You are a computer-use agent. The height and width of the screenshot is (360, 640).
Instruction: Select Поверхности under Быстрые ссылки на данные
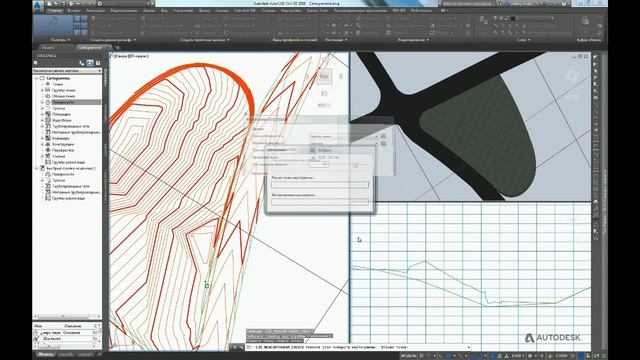coord(63,174)
